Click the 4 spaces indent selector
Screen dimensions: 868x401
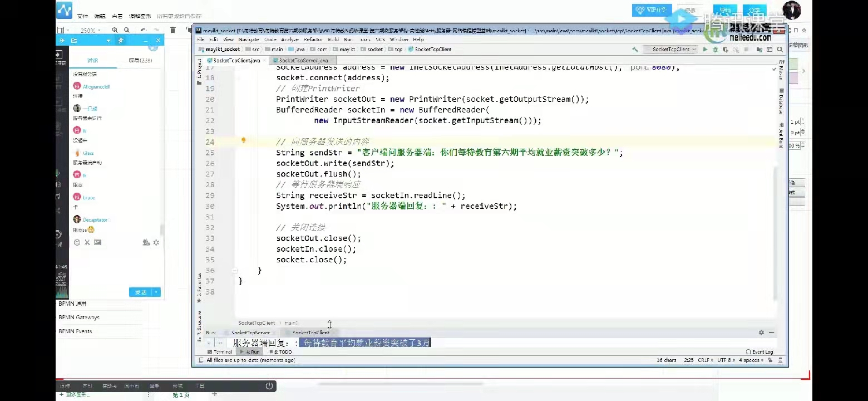coord(752,360)
